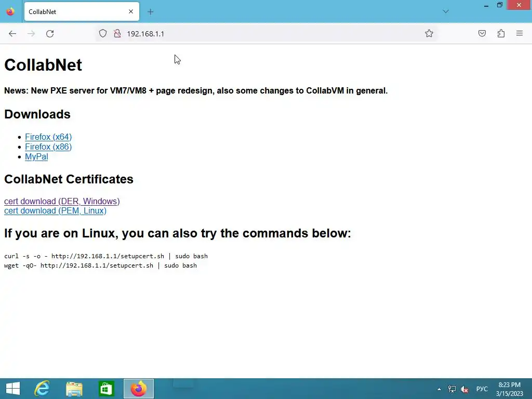The image size is (532, 399).
Task: Click the Firefox logo in tab bar
Action: 10,11
